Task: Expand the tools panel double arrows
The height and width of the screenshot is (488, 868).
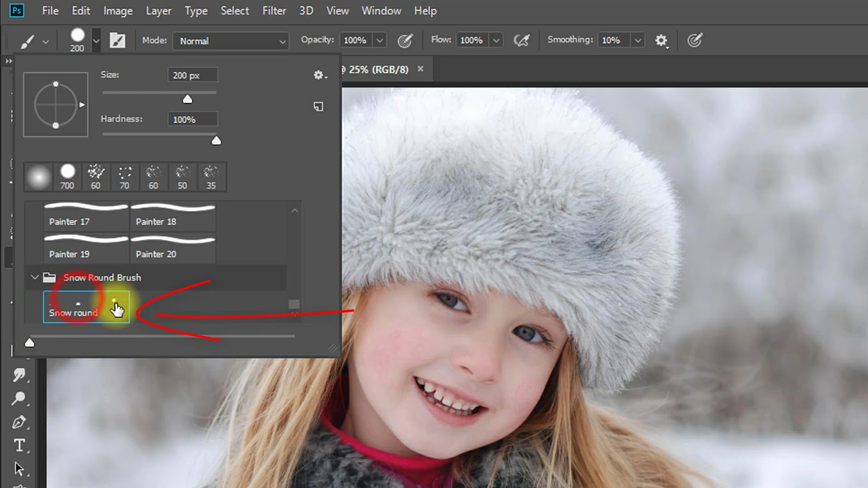Action: 8,61
